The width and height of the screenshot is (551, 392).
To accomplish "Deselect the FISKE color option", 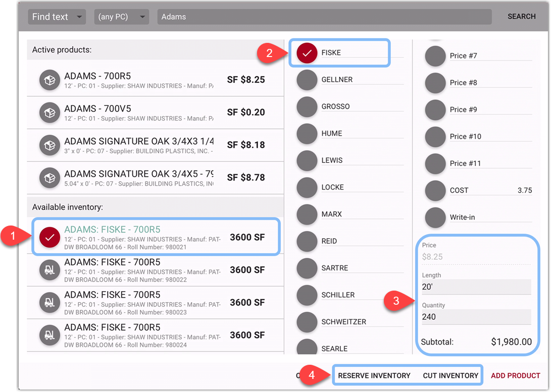I will click(x=307, y=53).
